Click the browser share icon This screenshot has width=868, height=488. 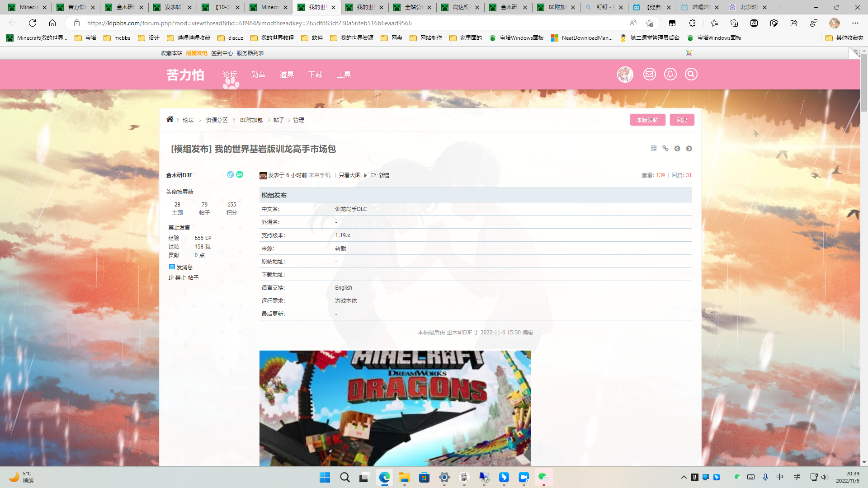coord(794,23)
